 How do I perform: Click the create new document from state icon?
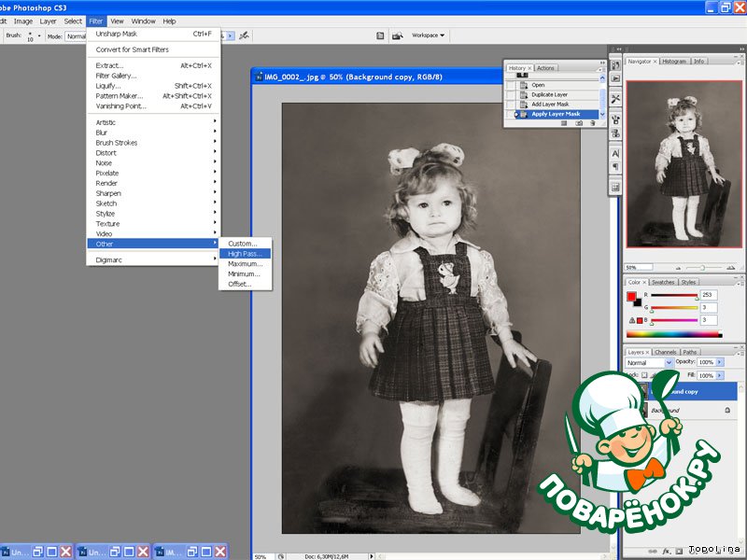point(566,123)
